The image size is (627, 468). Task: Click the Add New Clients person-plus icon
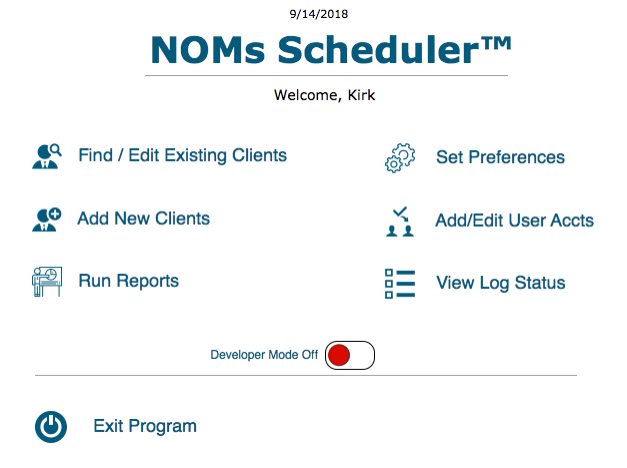pyautogui.click(x=46, y=219)
